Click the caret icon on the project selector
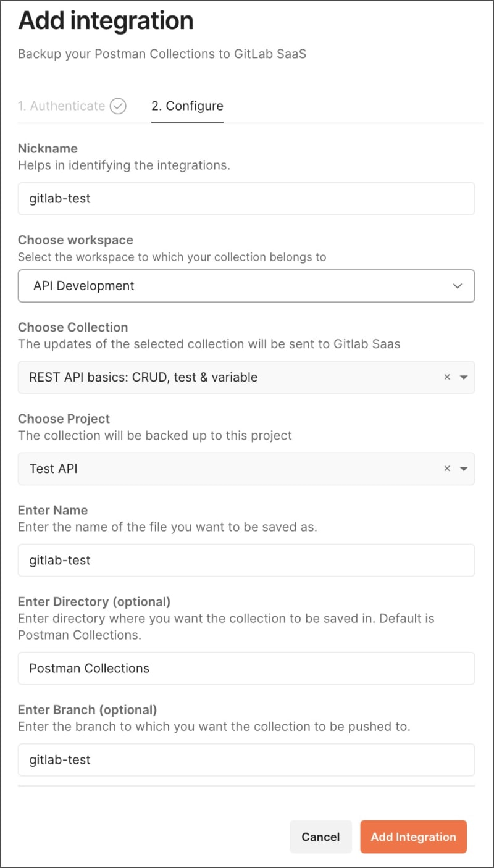 pyautogui.click(x=463, y=468)
